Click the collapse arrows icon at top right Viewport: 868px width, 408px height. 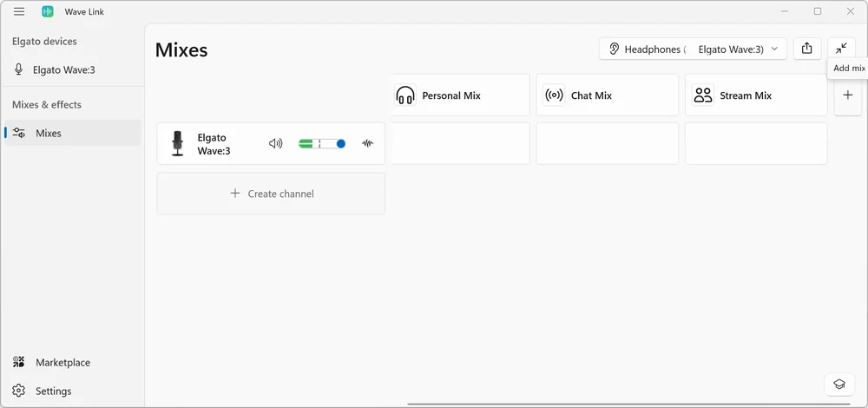[x=841, y=49]
